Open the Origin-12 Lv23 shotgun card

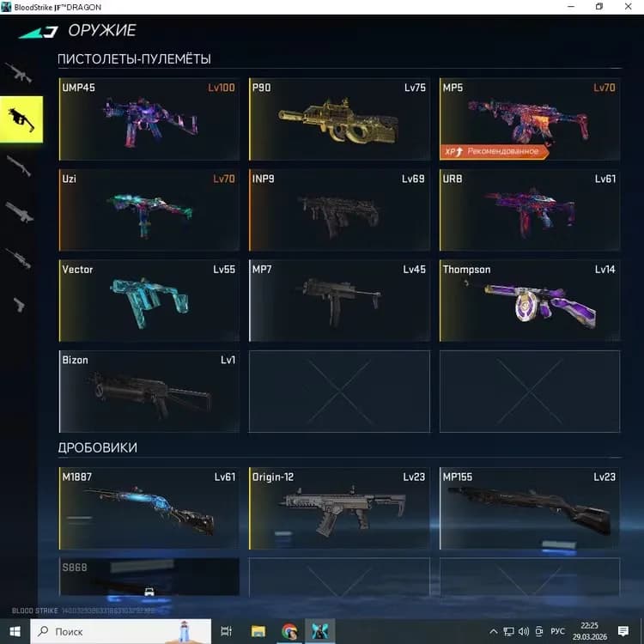pyautogui.click(x=339, y=508)
